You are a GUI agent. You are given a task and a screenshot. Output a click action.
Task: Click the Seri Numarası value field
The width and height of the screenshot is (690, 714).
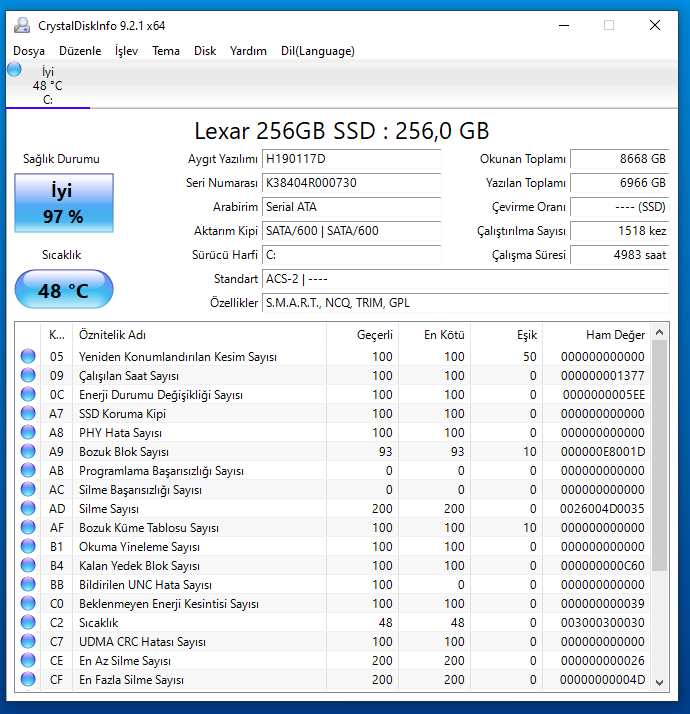click(351, 184)
